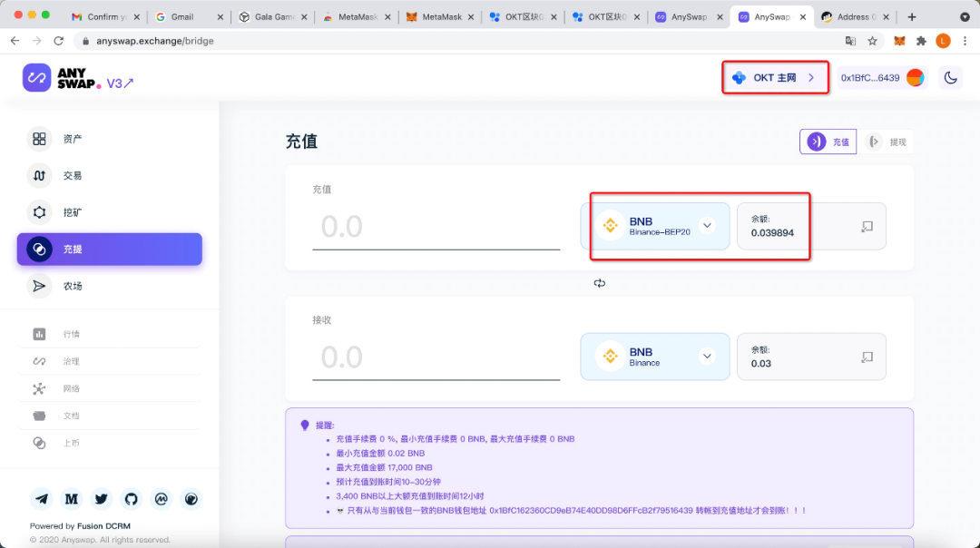Click the translate page icon

pos(850,41)
